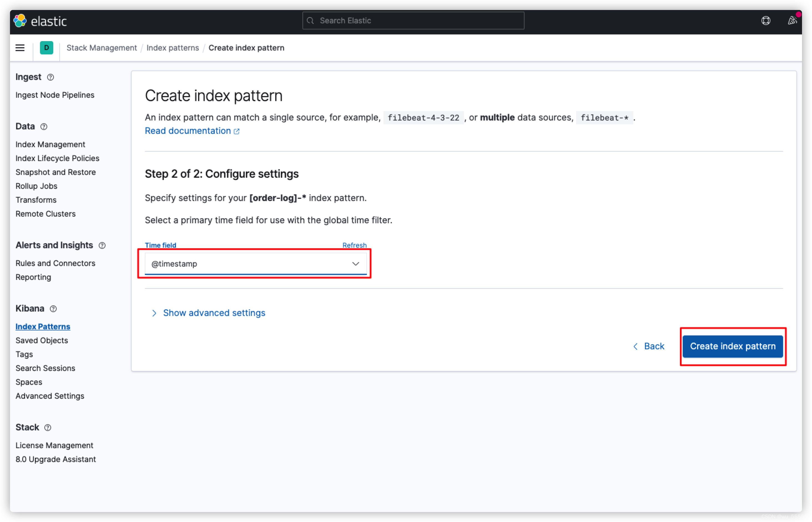The image size is (812, 522).
Task: Click Index patterns in the breadcrumb
Action: coord(172,48)
